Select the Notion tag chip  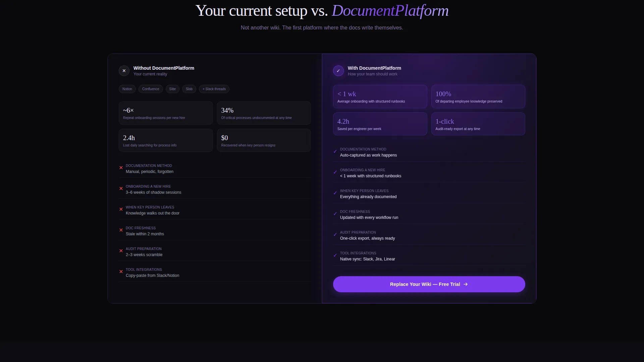[127, 89]
